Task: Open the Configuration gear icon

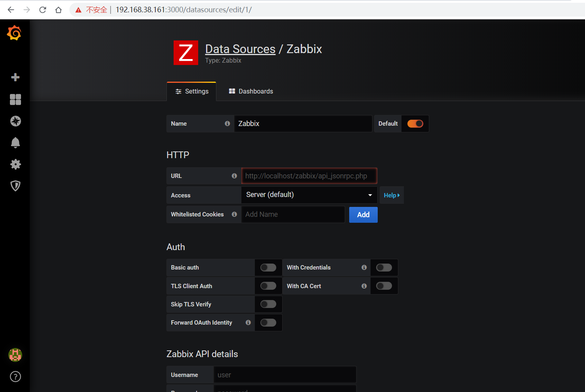Action: click(15, 164)
